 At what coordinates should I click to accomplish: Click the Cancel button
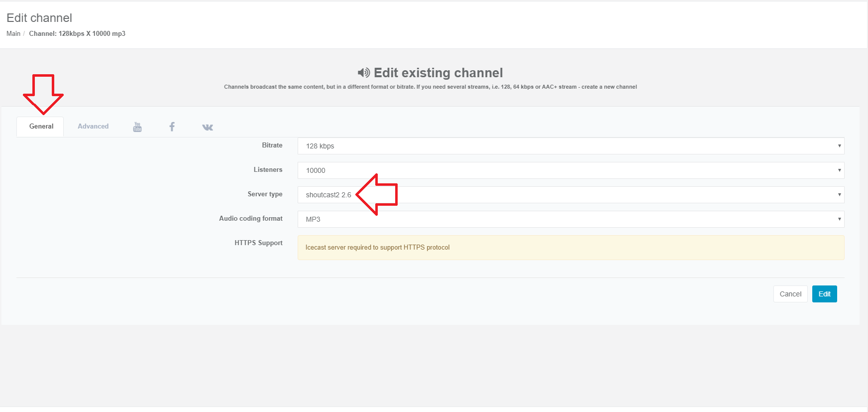(x=790, y=294)
